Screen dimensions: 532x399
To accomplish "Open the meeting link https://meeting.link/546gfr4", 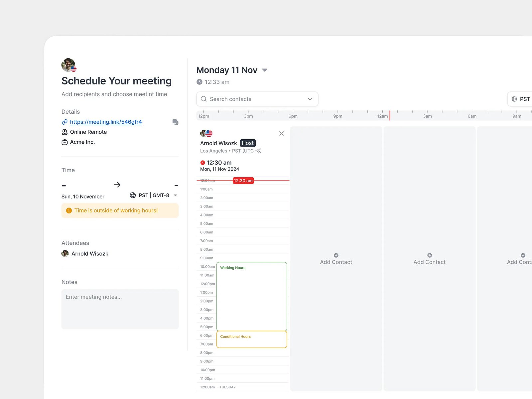I will [106, 122].
